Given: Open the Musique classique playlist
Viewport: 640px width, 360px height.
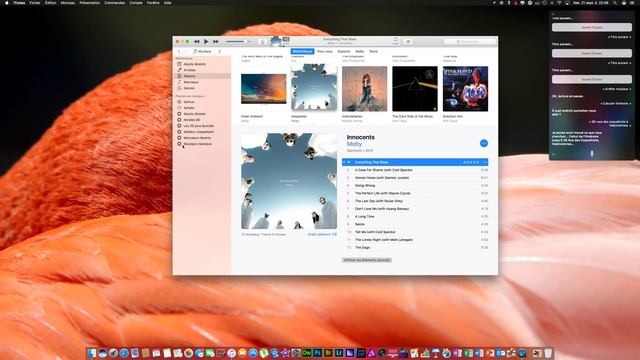Looking at the screenshot, I should pyautogui.click(x=203, y=144).
